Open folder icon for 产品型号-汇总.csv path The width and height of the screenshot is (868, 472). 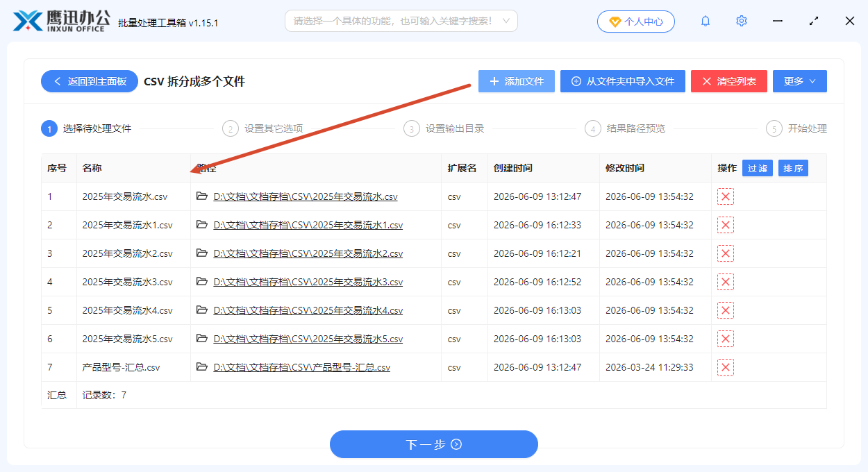(x=202, y=367)
